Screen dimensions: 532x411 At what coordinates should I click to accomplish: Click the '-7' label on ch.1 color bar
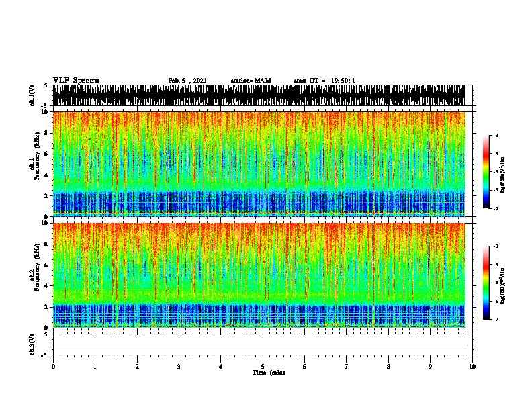(x=495, y=208)
